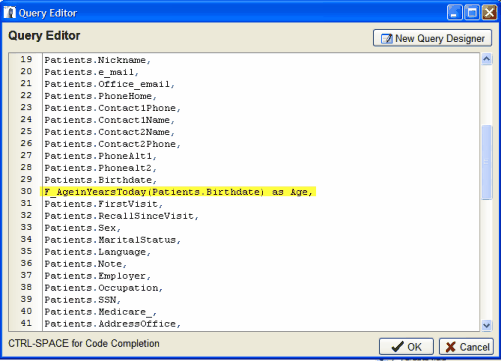Image resolution: width=501 pixels, height=361 pixels.
Task: Click the Patients.Occupation line
Action: pos(103,288)
